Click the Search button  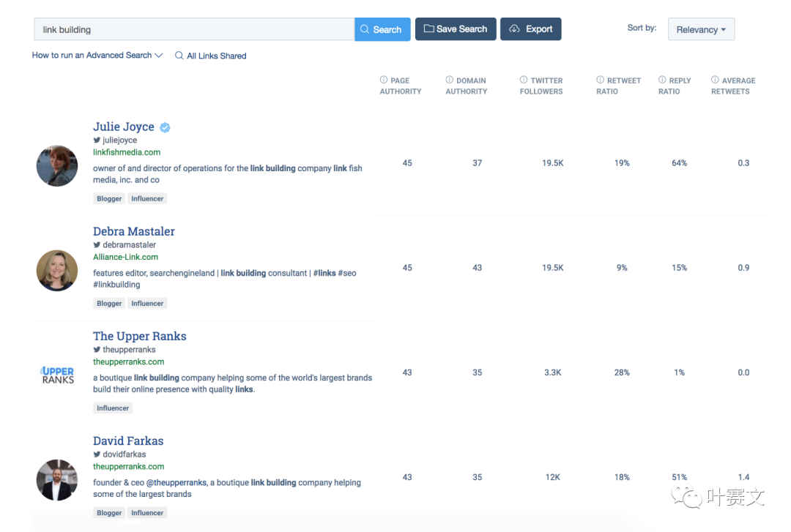pos(382,29)
